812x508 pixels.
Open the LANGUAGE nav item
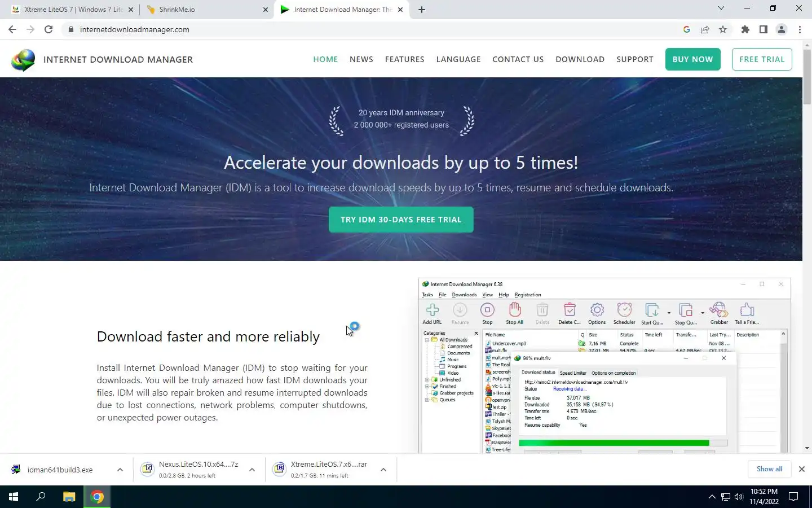pos(458,59)
